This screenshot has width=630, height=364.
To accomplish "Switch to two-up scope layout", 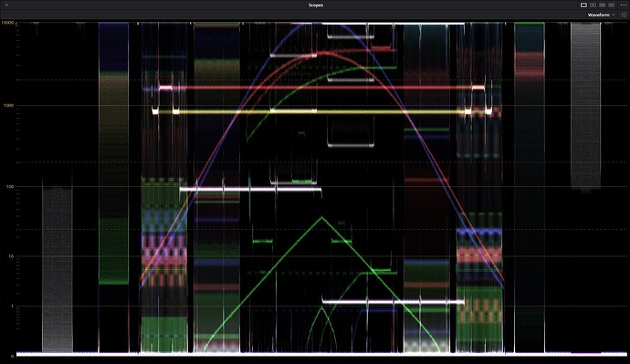I will click(x=593, y=5).
